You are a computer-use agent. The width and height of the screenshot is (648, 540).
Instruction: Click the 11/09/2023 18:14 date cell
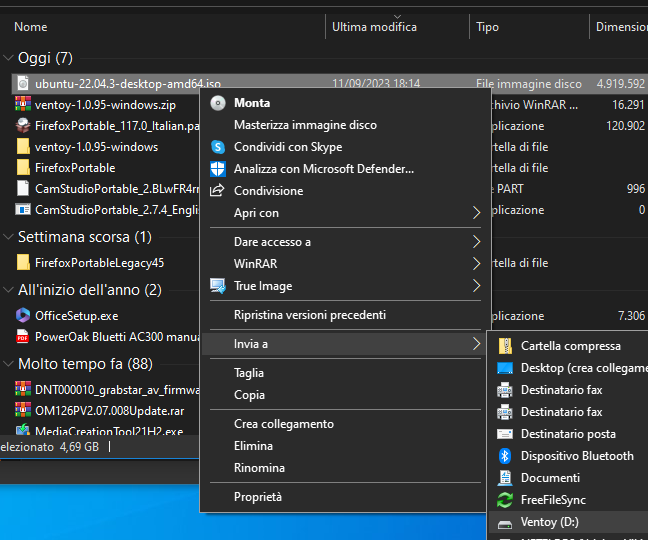coord(376,84)
